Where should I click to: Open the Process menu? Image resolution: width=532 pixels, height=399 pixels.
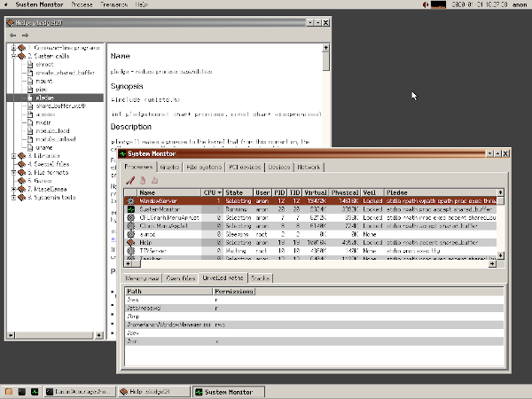(x=82, y=4)
